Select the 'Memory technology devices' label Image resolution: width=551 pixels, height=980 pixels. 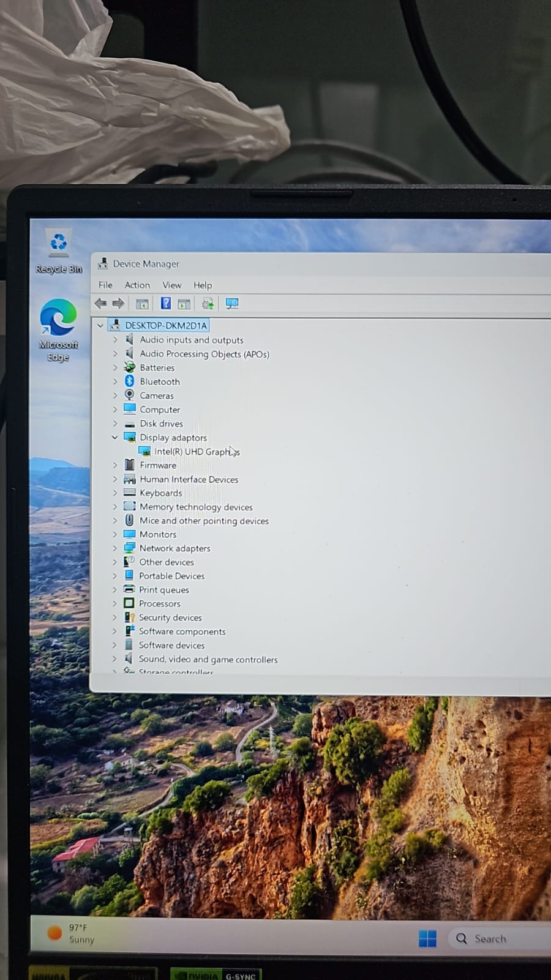(196, 507)
